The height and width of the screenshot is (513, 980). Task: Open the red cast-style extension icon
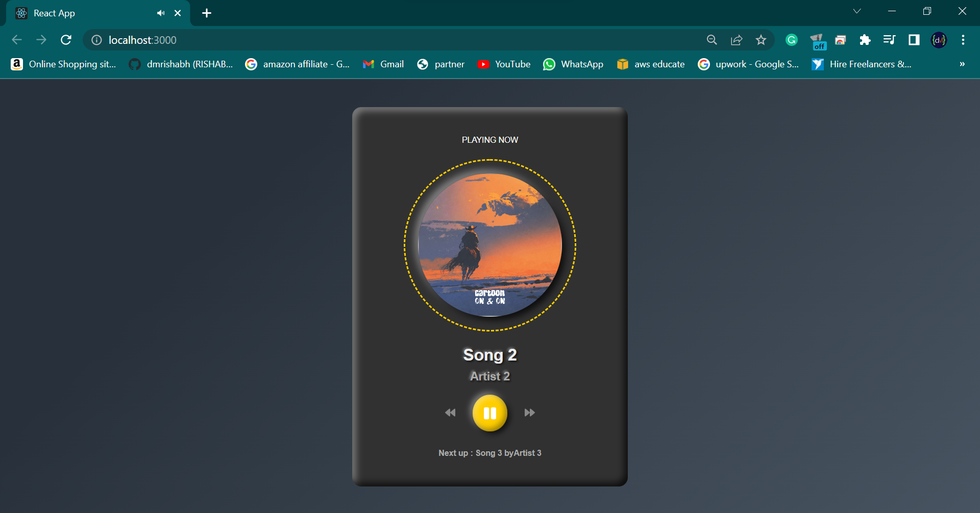point(841,40)
